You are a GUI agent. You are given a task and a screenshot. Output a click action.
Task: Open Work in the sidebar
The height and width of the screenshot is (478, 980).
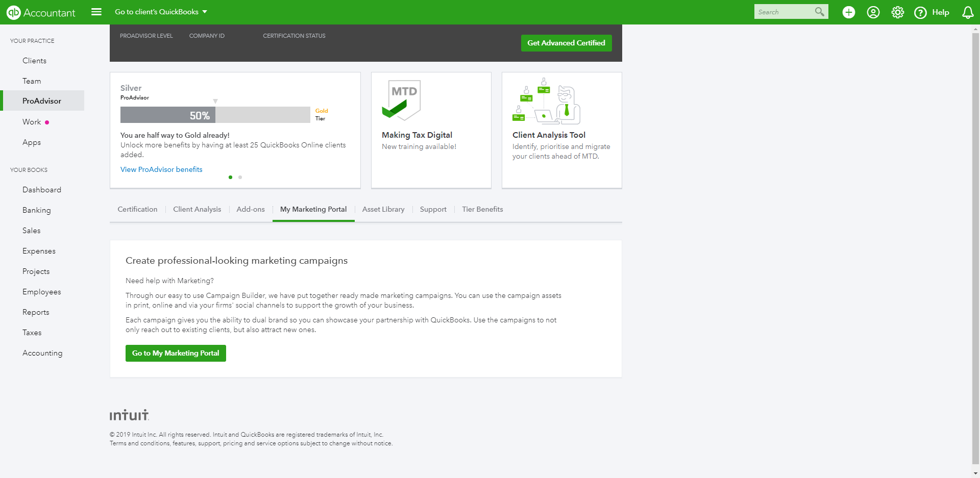pos(32,122)
